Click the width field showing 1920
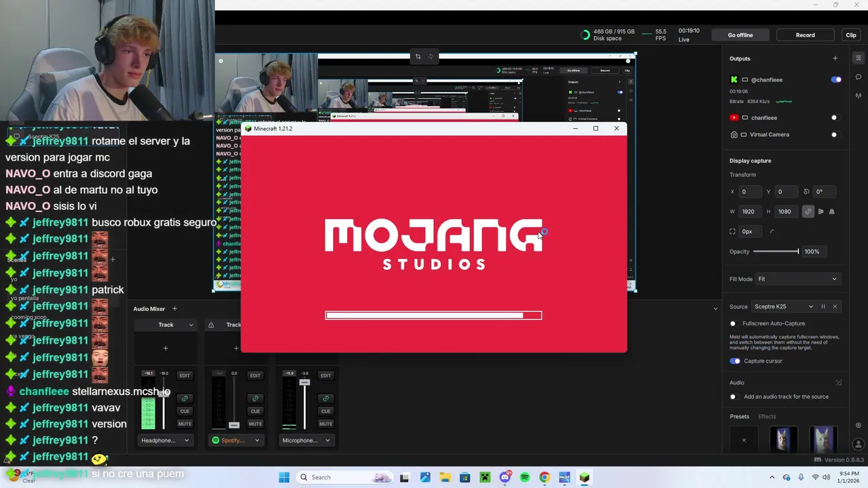The height and width of the screenshot is (488, 868). [x=750, y=211]
